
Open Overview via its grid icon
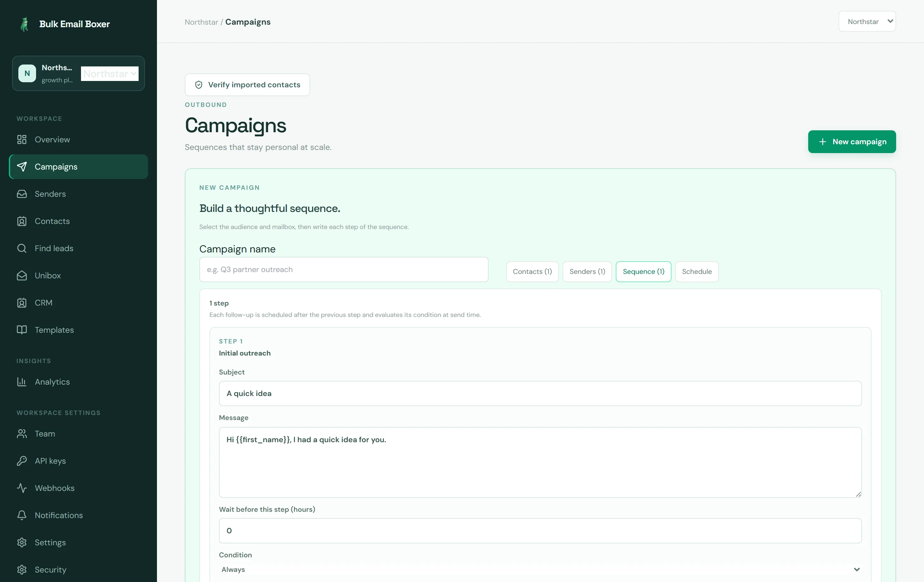click(22, 140)
